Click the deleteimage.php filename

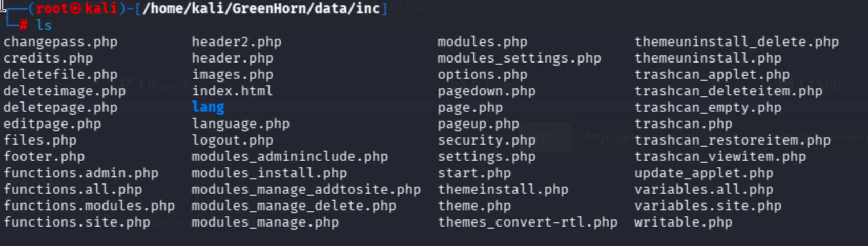click(x=65, y=91)
